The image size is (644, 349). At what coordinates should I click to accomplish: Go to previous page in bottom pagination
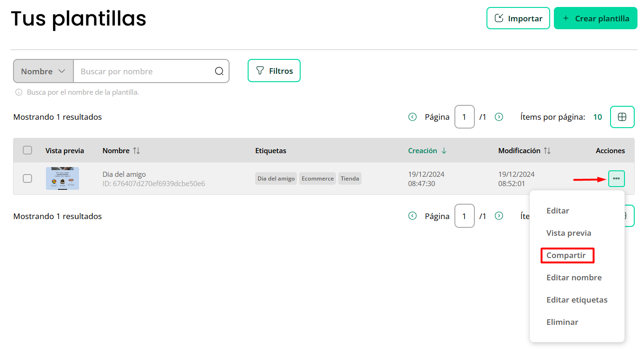point(412,216)
